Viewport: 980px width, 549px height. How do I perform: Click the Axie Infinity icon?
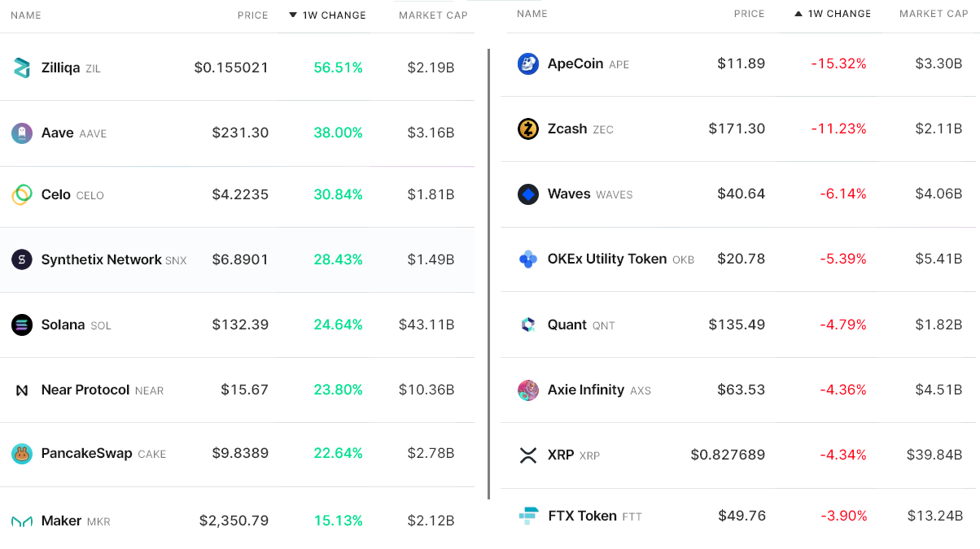528,390
